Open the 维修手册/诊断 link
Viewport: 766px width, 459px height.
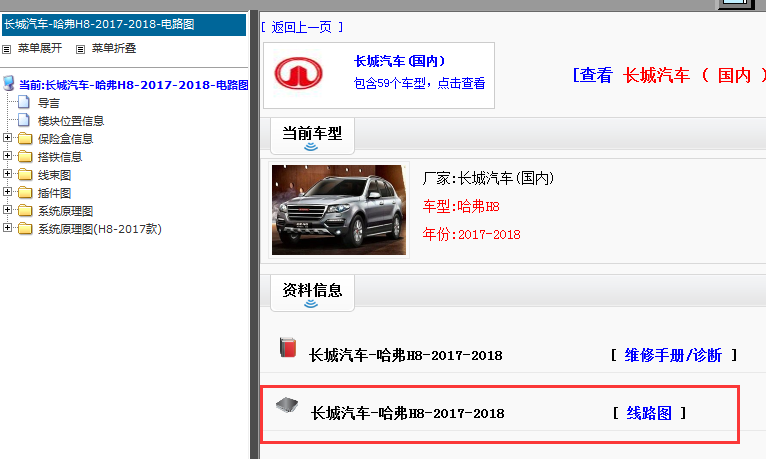[673, 355]
